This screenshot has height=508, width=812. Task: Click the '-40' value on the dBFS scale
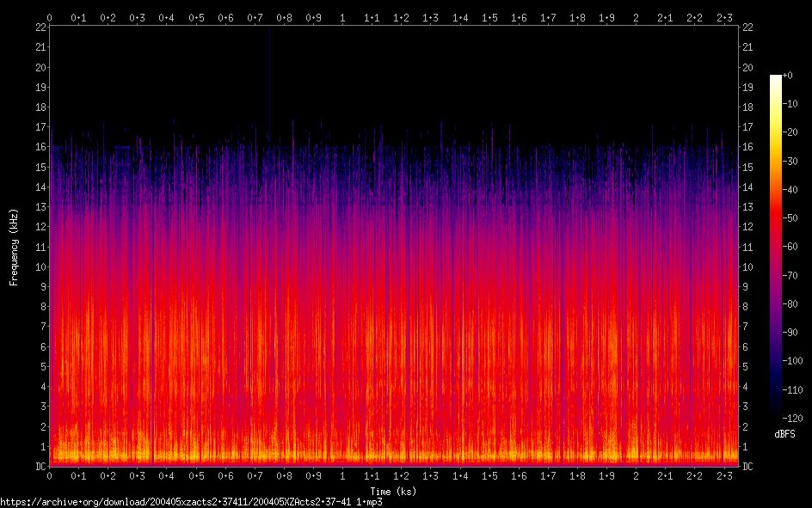tap(790, 190)
